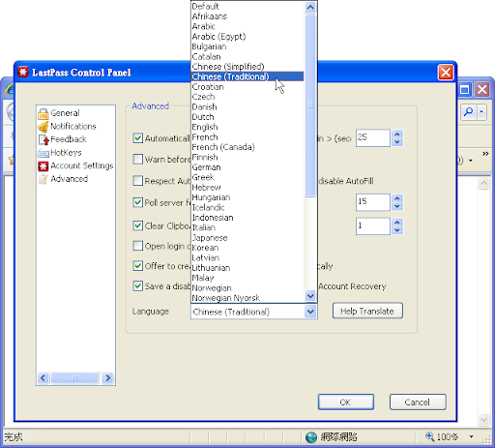Click the language list scrollbar thumb
The image size is (495, 448).
click(x=310, y=105)
